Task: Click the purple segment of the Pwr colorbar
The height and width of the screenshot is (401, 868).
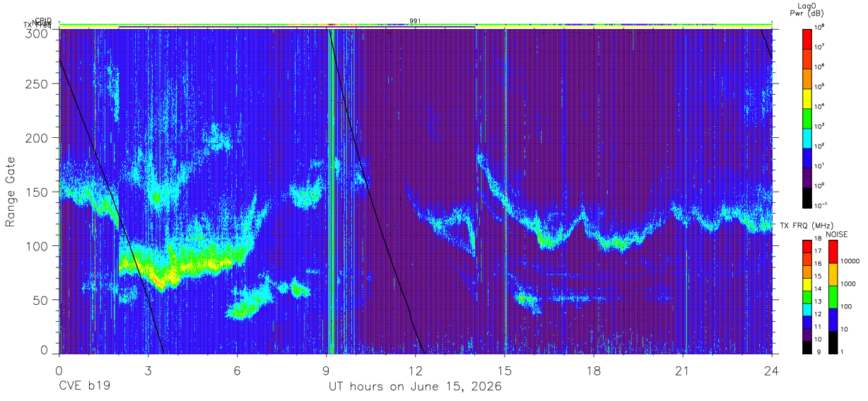Action: point(808,178)
